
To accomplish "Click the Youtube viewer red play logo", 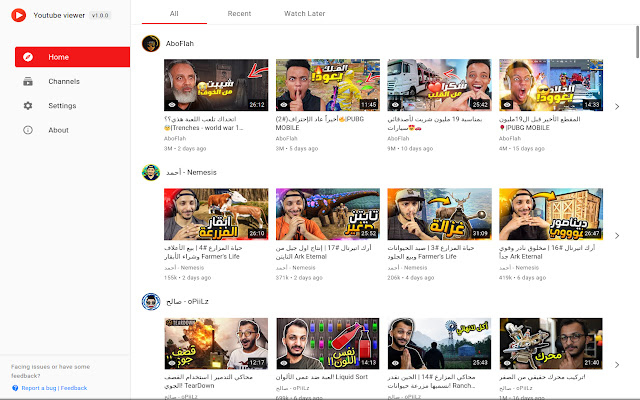I will (x=18, y=15).
